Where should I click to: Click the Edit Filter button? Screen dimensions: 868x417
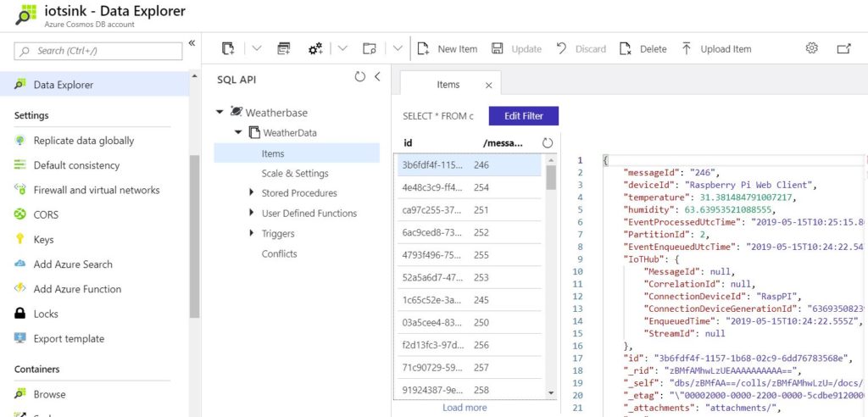coord(524,116)
